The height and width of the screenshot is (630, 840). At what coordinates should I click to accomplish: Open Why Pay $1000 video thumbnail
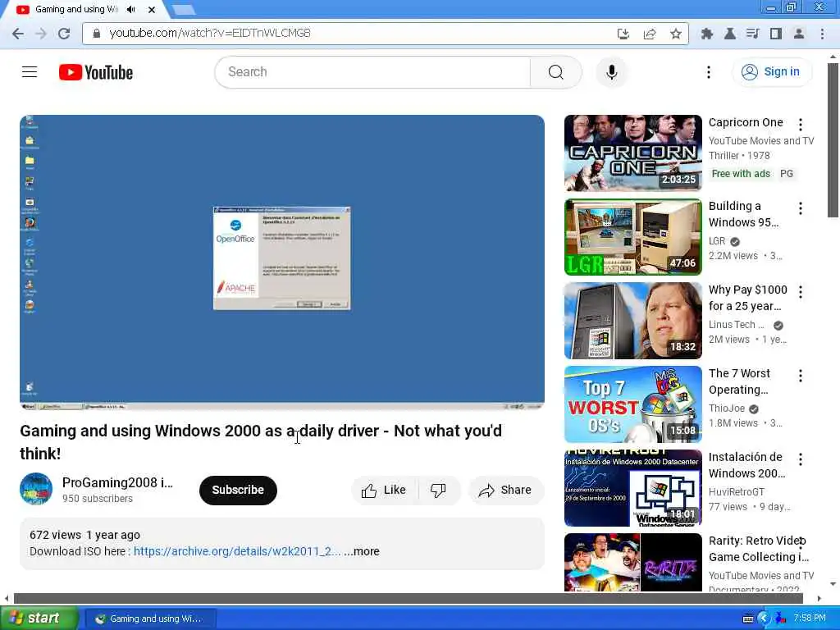coord(632,321)
